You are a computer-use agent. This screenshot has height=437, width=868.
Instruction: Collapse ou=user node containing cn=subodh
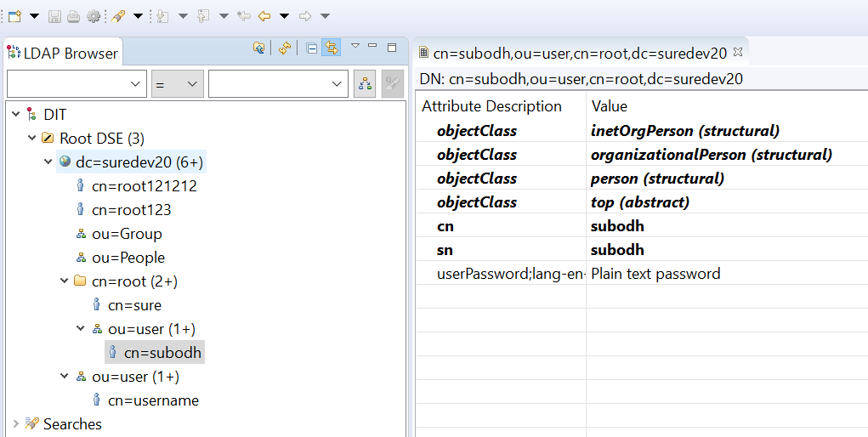pyautogui.click(x=80, y=329)
